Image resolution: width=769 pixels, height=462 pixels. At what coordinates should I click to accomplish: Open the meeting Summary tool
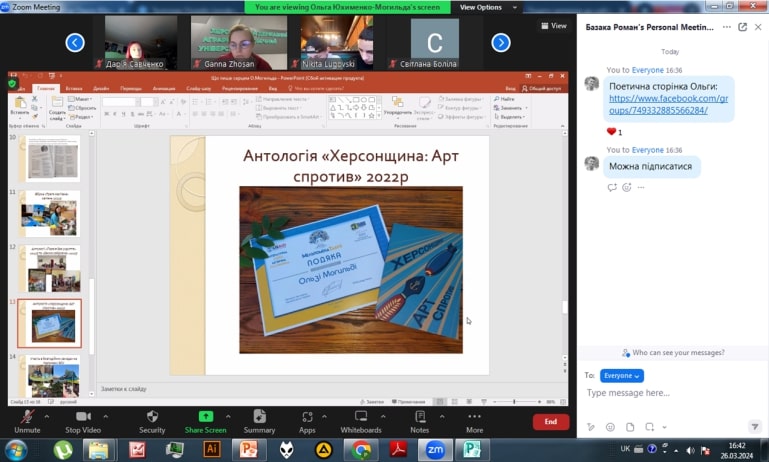click(x=259, y=421)
